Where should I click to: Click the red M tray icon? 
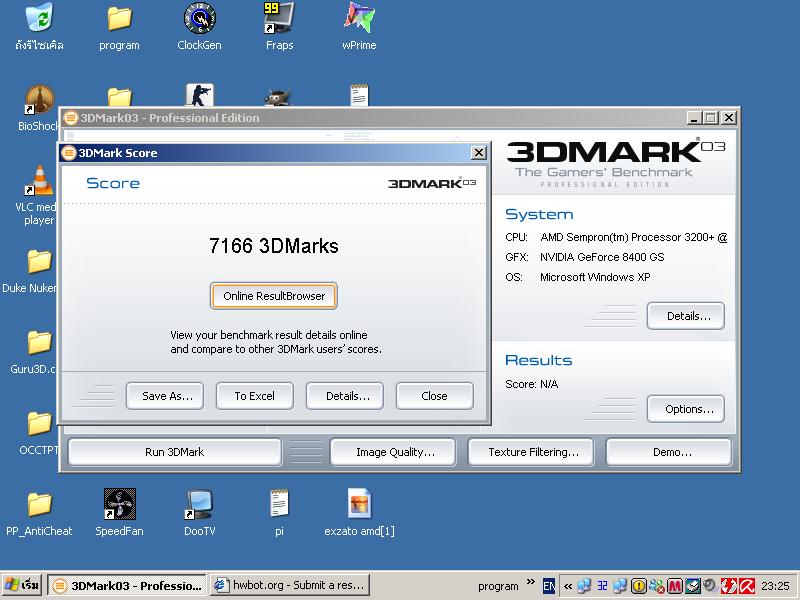pyautogui.click(x=674, y=586)
